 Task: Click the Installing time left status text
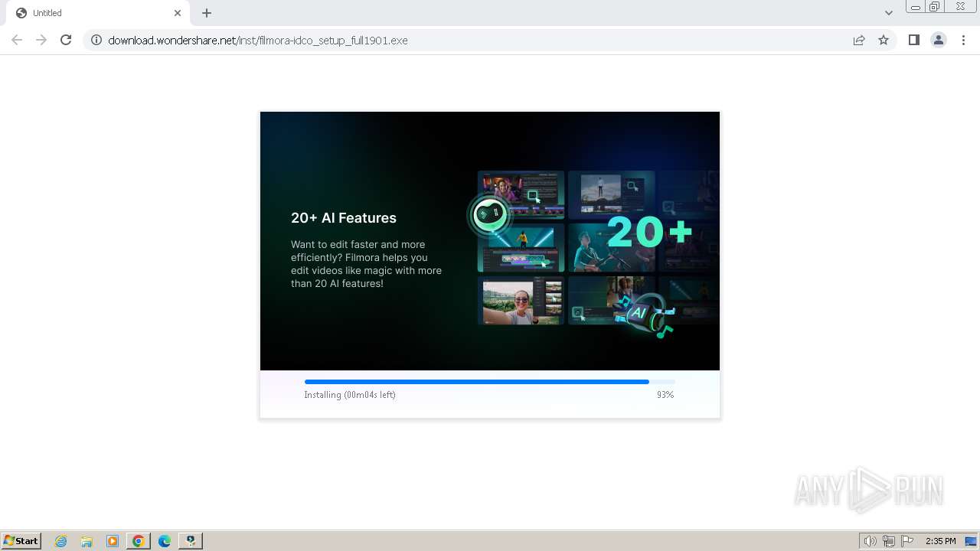pos(350,395)
